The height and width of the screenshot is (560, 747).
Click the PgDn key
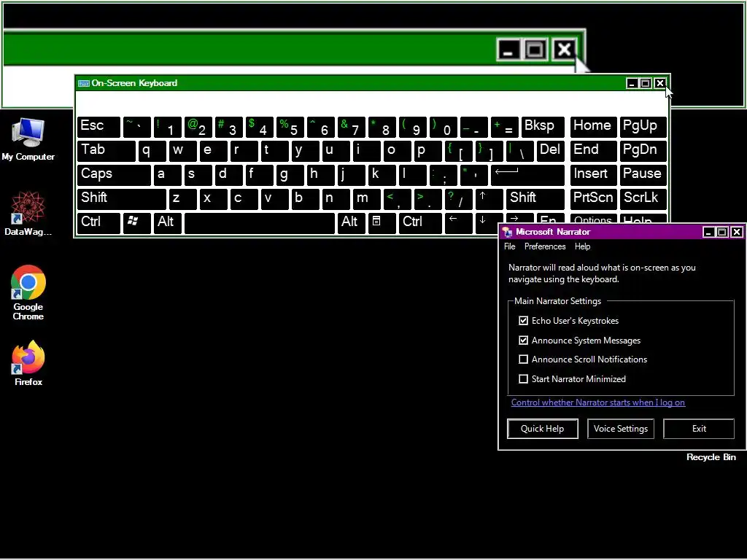[x=643, y=150]
